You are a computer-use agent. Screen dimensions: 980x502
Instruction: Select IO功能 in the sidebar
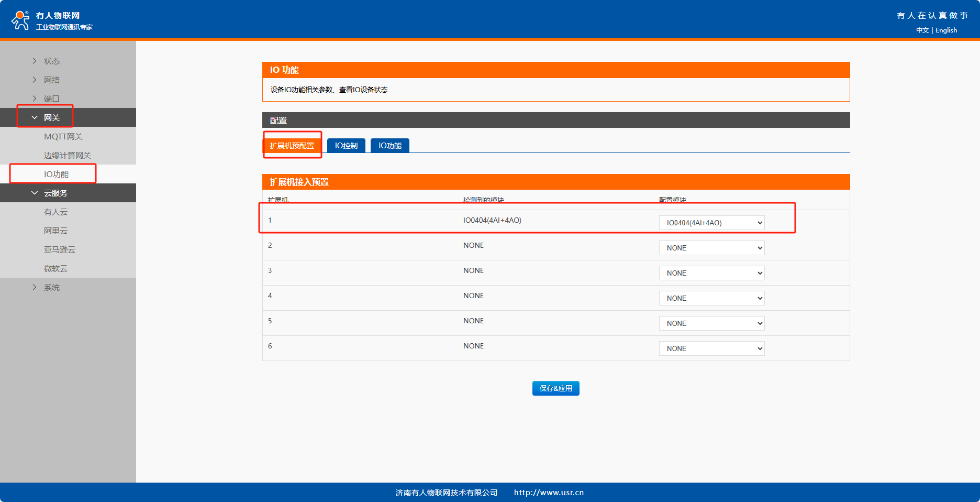click(56, 174)
